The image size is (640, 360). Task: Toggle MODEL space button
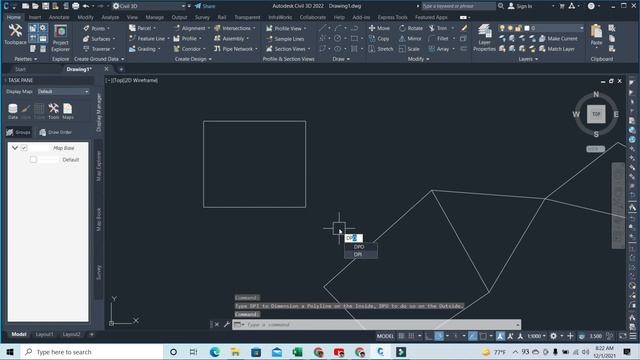pos(385,336)
